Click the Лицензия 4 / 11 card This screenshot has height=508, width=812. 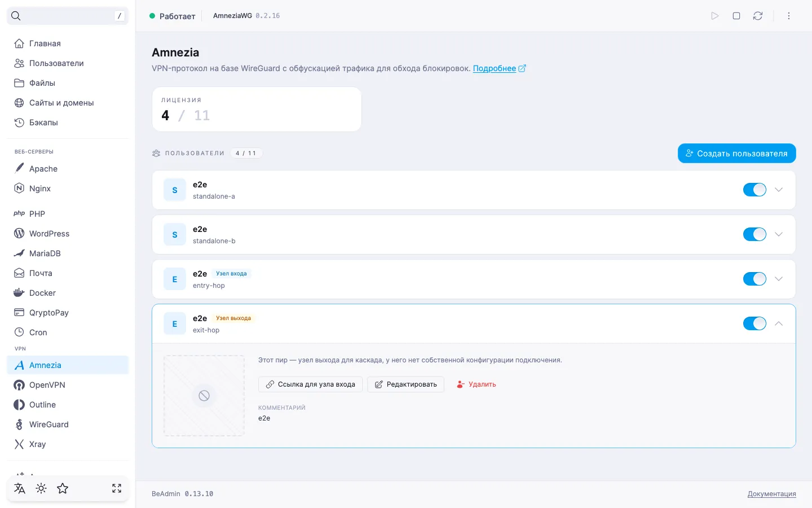click(x=257, y=109)
